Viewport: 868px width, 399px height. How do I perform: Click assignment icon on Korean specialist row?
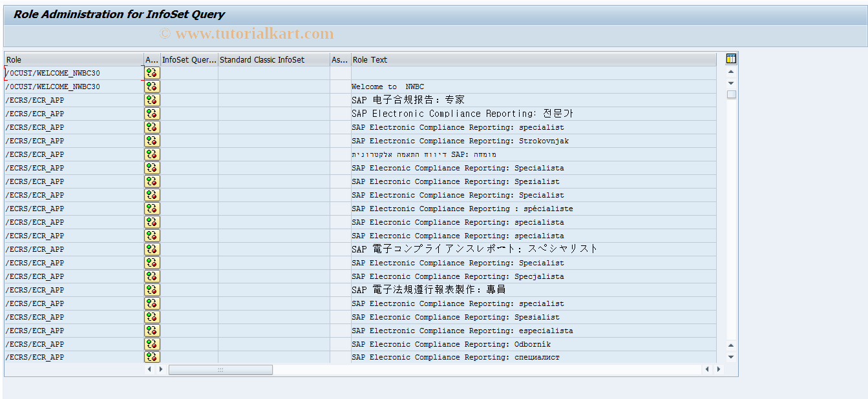[x=152, y=113]
